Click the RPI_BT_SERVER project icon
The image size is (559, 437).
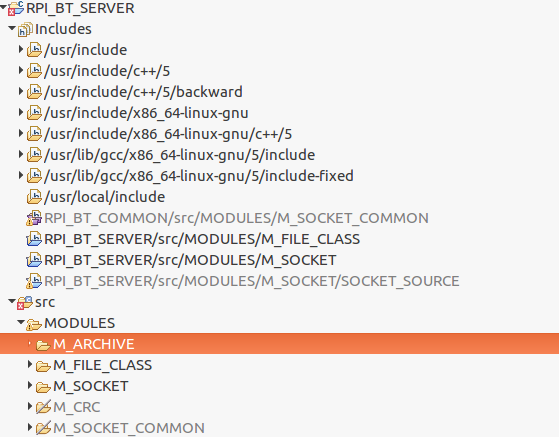point(16,8)
